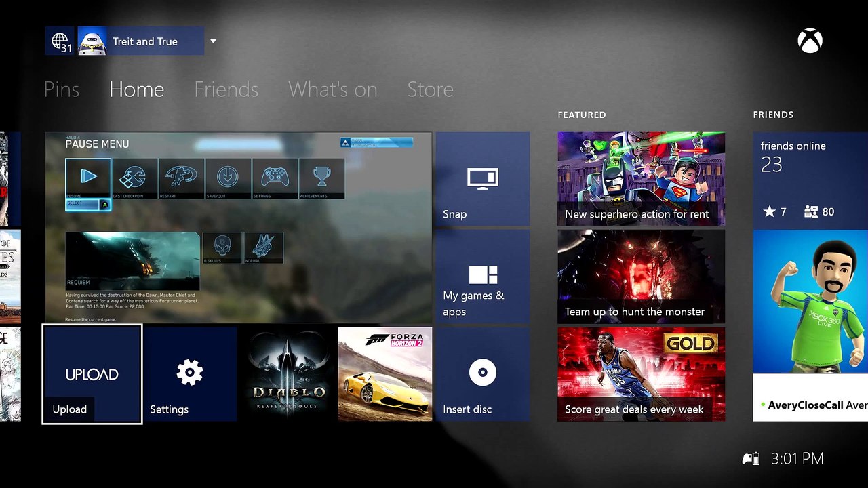Switch to the Friends tab
This screenshot has width=868, height=488.
(x=226, y=89)
